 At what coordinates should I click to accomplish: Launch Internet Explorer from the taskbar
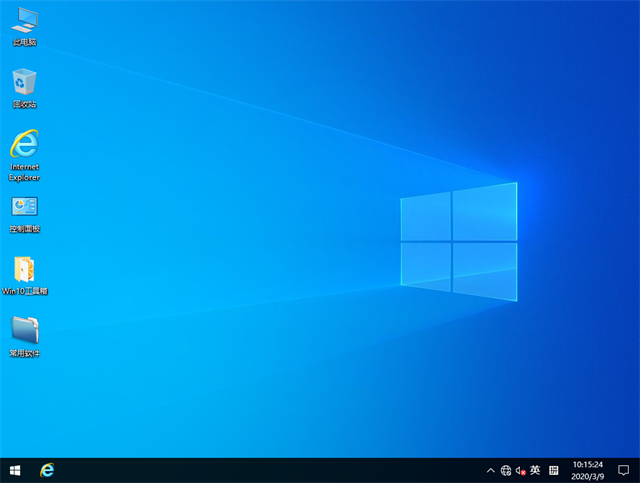click(46, 470)
